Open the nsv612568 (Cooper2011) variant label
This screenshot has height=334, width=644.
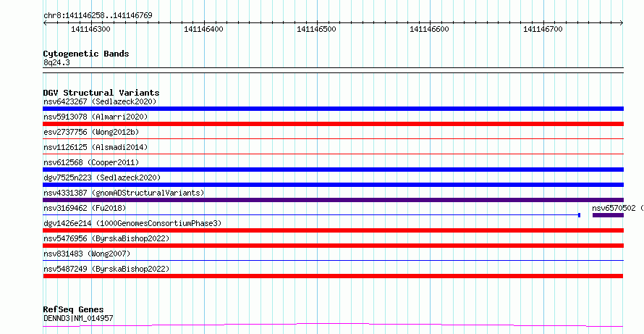[91, 162]
